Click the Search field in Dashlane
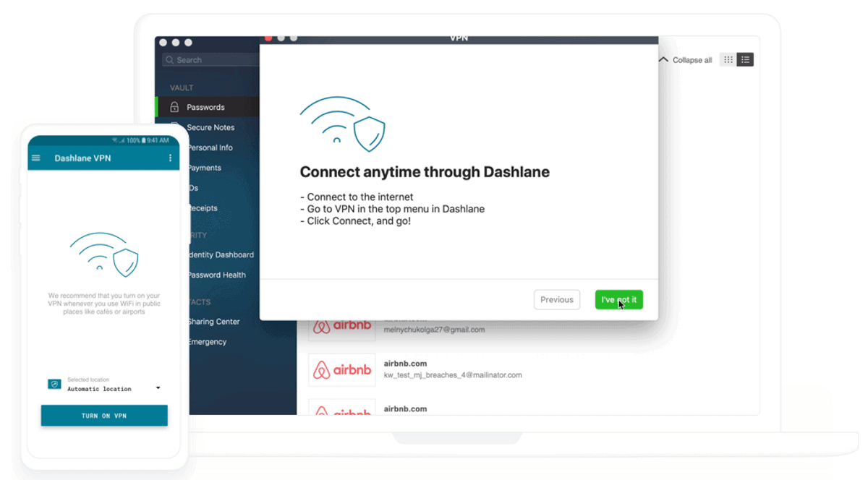868x480 pixels. click(210, 60)
